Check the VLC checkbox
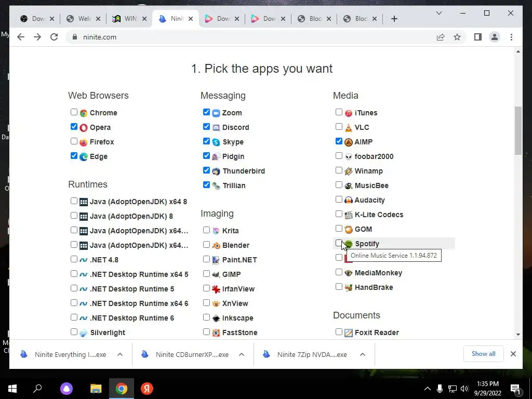 click(339, 127)
